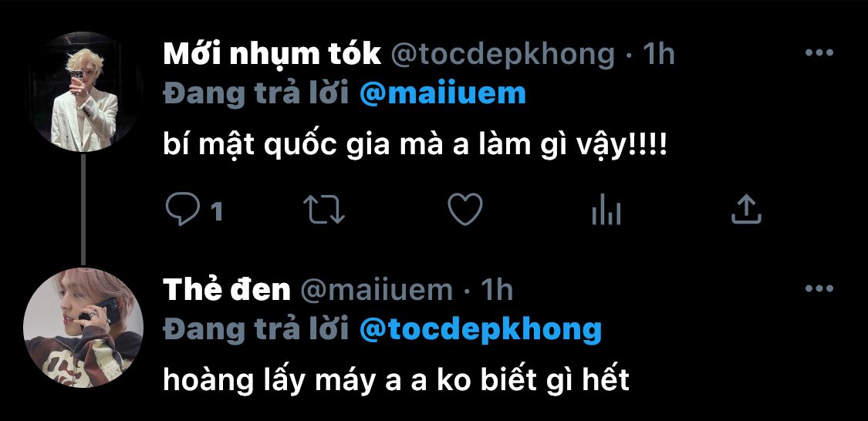Click the gray @tocdepkhong handle in header
Image resolution: width=868 pixels, height=421 pixels.
pyautogui.click(x=503, y=55)
